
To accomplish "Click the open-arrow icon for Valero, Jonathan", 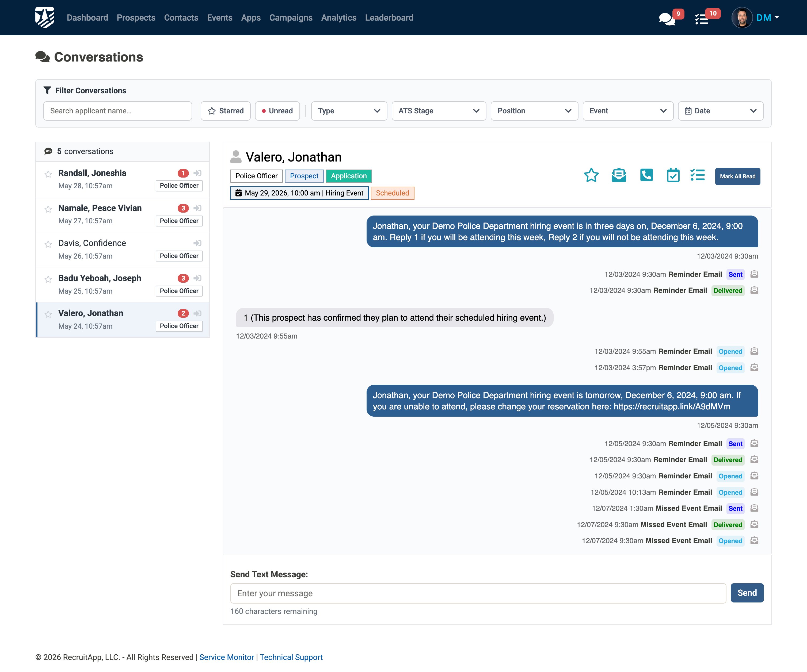I will click(197, 313).
